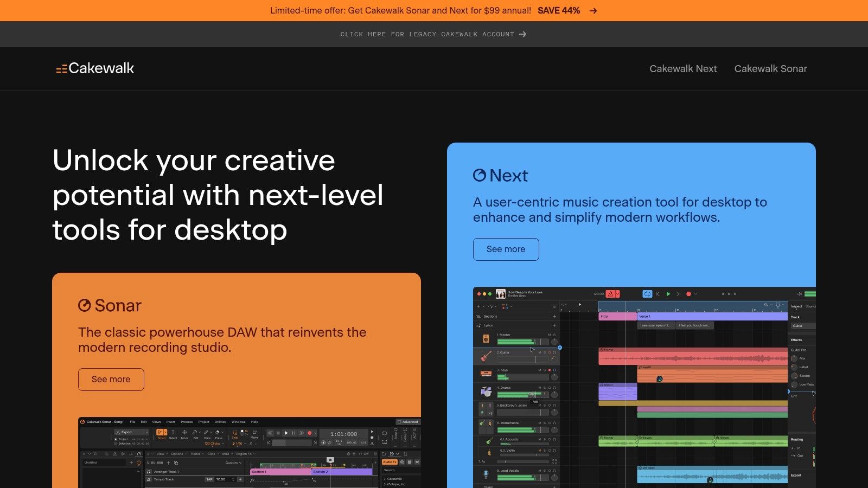
Task: Click the go-to-start button in Next
Action: coord(658,294)
